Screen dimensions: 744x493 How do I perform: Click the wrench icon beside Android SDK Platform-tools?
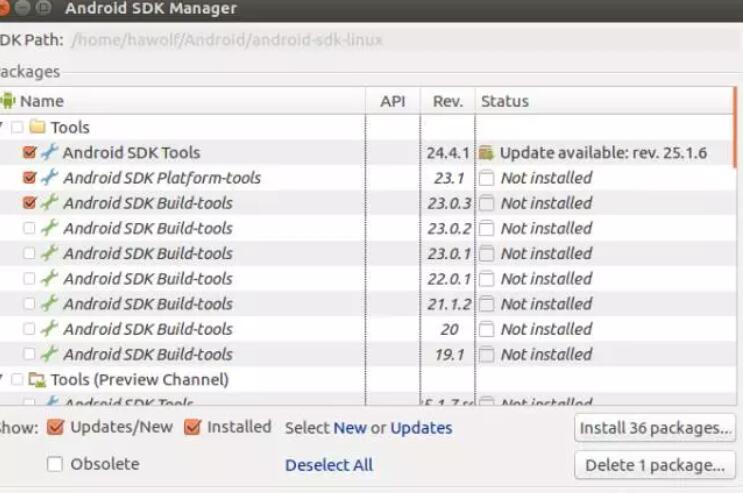[49, 177]
